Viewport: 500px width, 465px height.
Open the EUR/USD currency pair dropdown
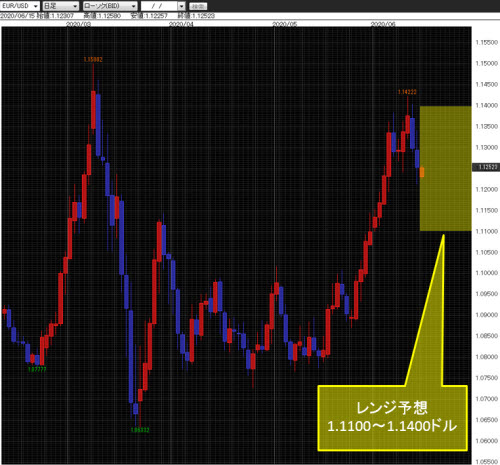point(20,6)
